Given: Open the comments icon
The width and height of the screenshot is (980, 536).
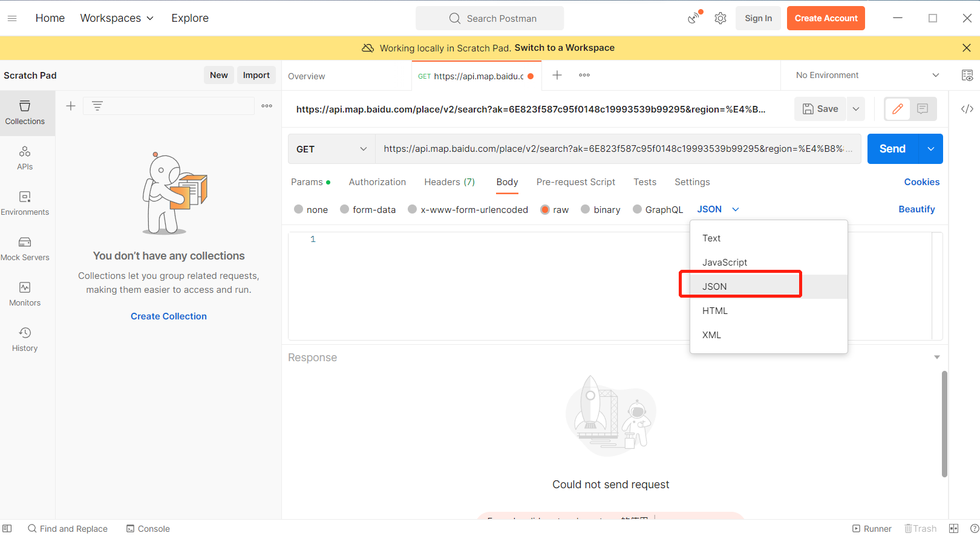Looking at the screenshot, I should pos(923,109).
